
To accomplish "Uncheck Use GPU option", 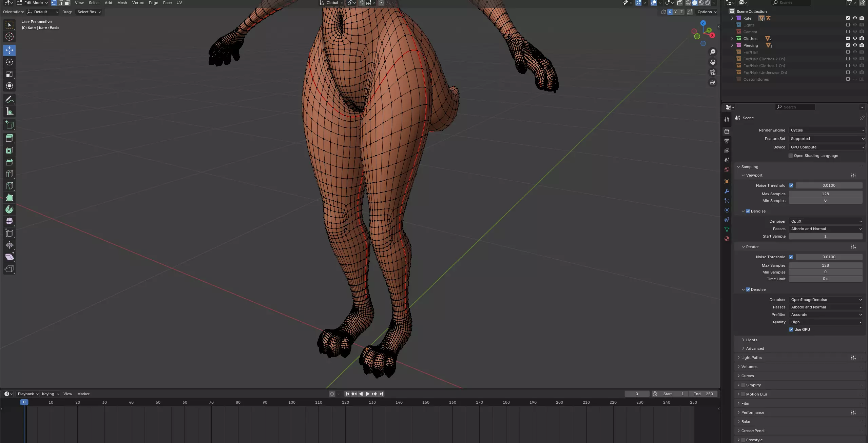I will point(791,329).
